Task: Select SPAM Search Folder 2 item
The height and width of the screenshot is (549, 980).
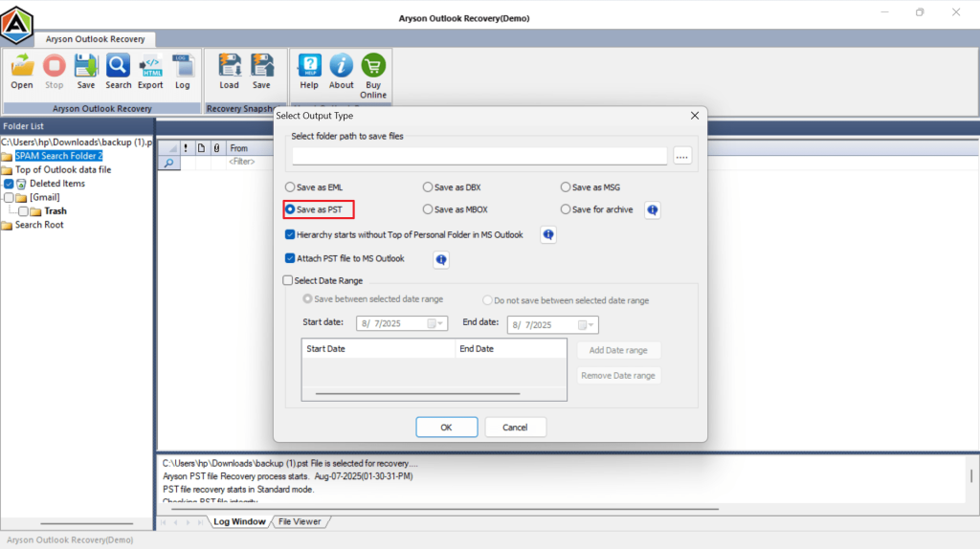Action: tap(58, 156)
